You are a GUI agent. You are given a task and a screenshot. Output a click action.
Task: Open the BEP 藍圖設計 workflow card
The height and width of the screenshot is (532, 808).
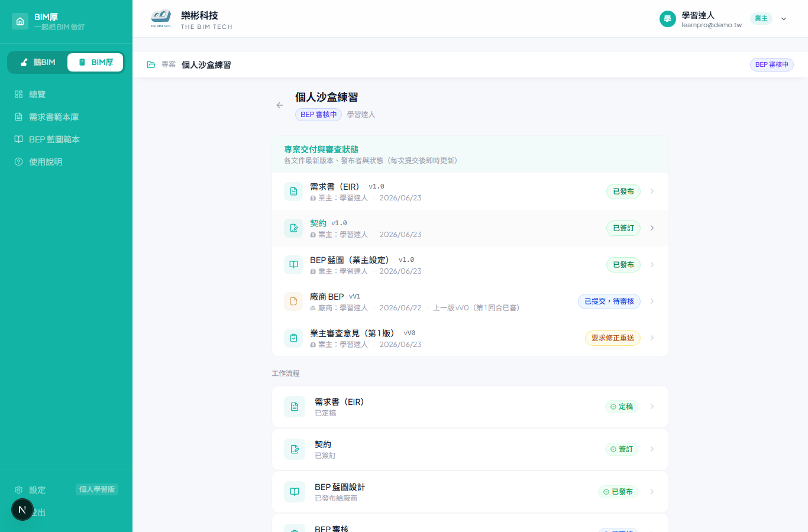point(470,492)
